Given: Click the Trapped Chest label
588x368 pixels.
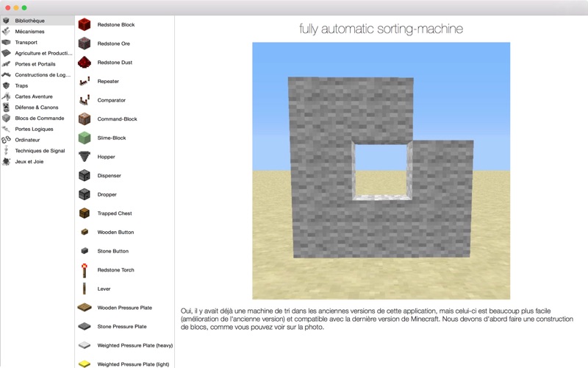Looking at the screenshot, I should (115, 213).
